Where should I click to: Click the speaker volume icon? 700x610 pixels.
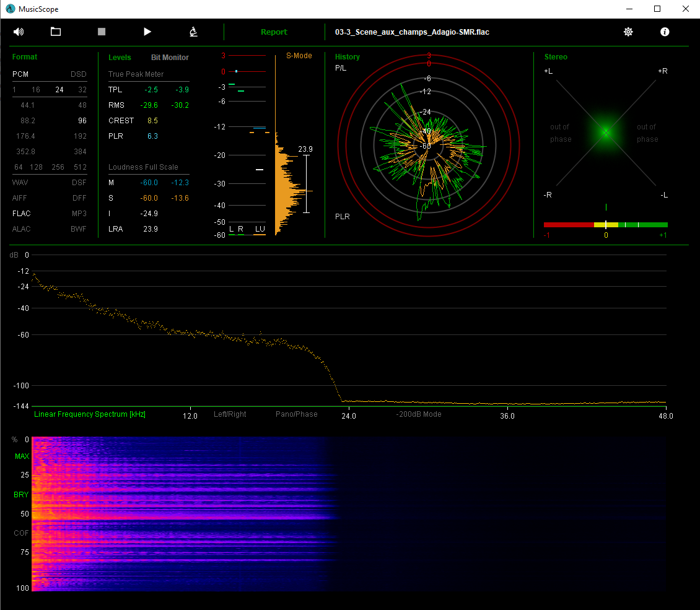(x=19, y=32)
